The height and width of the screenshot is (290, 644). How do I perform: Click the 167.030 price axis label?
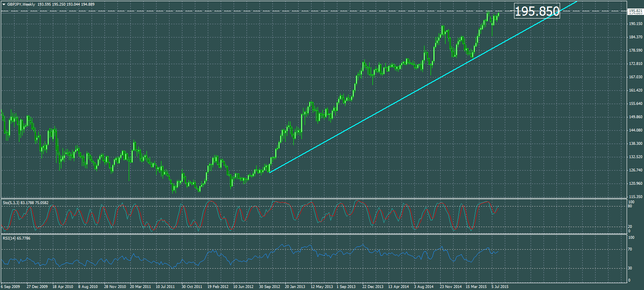click(x=636, y=77)
